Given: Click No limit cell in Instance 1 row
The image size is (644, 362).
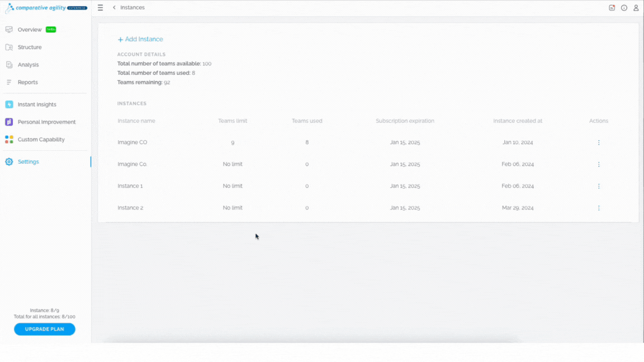Looking at the screenshot, I should [x=233, y=186].
